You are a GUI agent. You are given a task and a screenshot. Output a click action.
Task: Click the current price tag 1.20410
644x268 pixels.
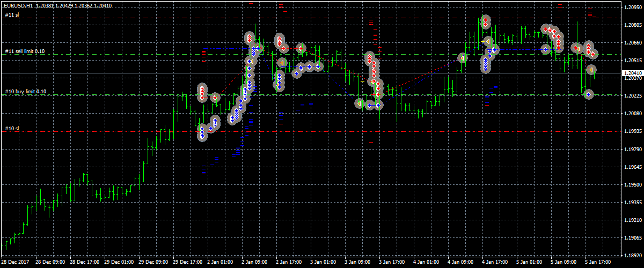[632, 72]
